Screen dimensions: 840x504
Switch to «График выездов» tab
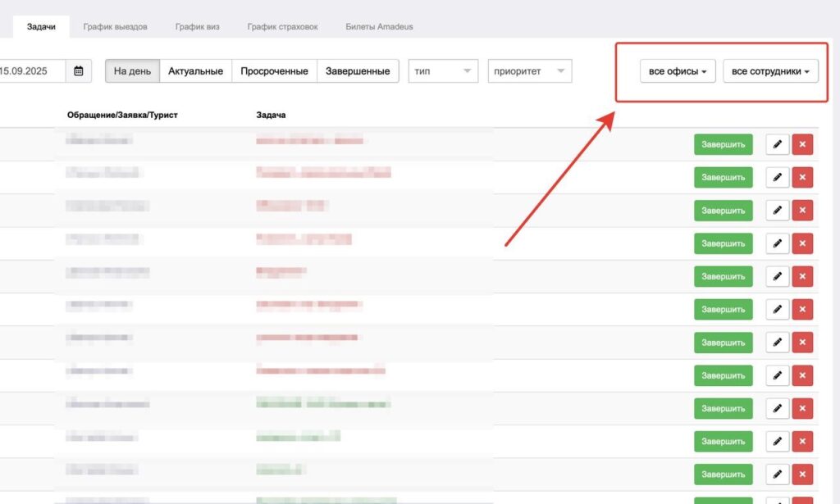(116, 27)
